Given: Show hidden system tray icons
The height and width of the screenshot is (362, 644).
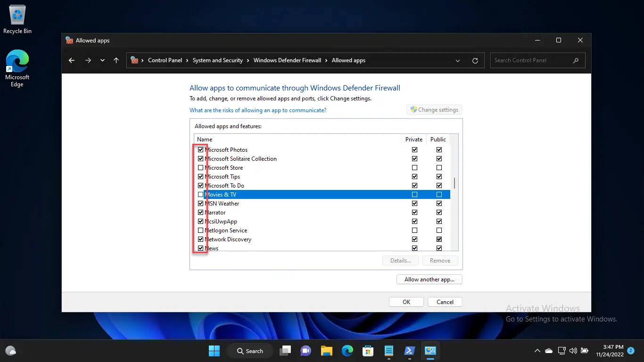Looking at the screenshot, I should (x=537, y=351).
